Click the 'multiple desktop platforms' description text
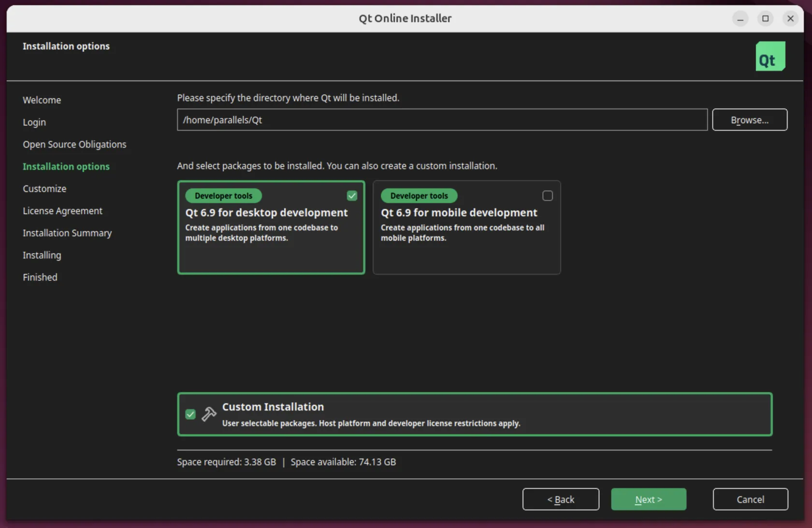The image size is (812, 528). (x=236, y=238)
